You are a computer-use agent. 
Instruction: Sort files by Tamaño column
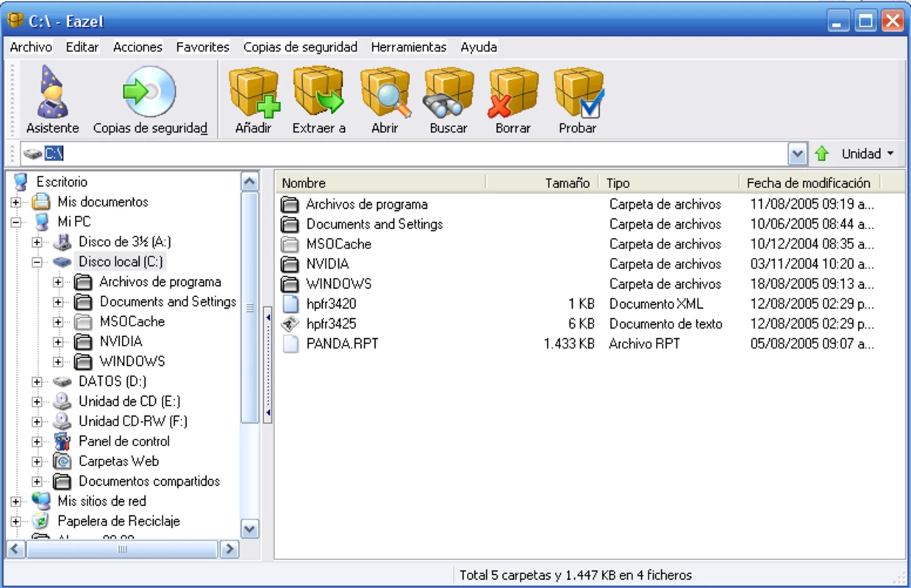pyautogui.click(x=542, y=183)
